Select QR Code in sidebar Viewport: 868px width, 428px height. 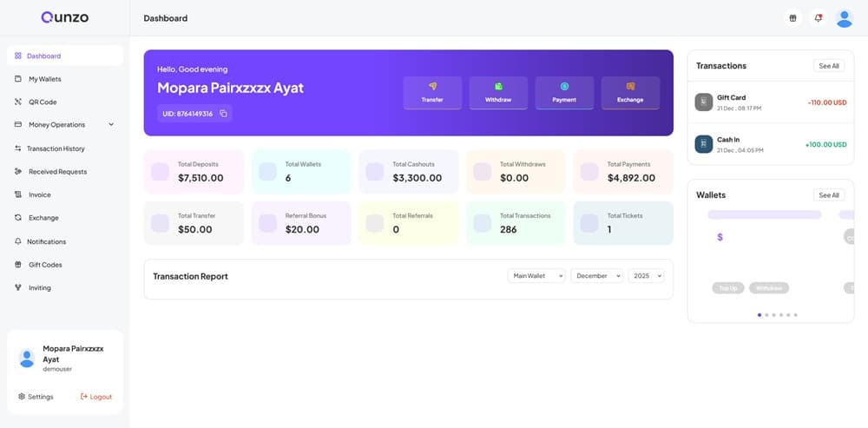click(42, 102)
